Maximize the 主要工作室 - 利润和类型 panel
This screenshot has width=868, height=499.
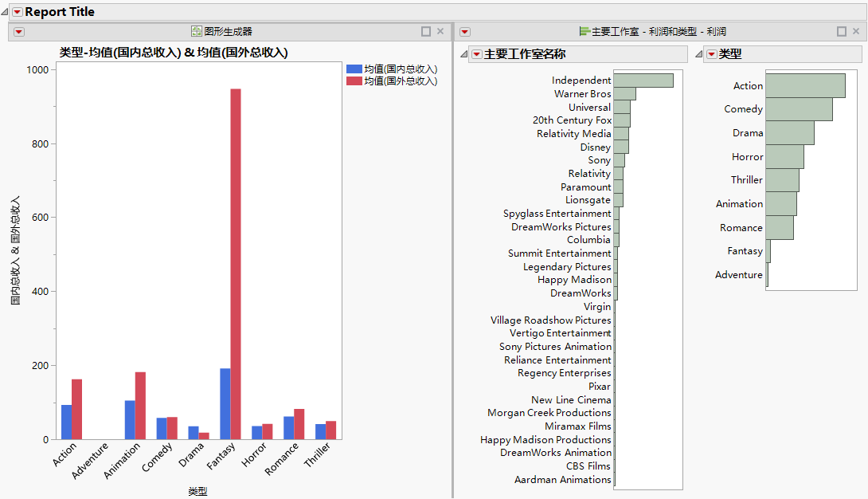[842, 32]
